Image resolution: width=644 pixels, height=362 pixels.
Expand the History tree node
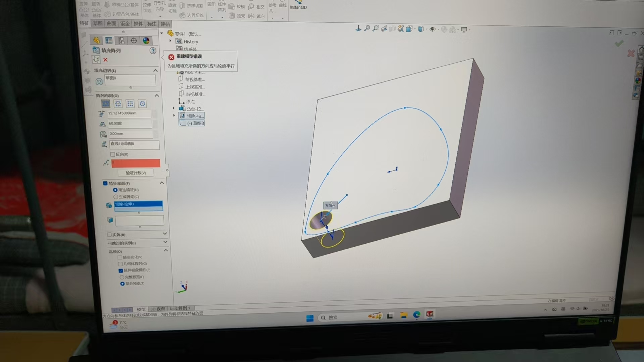click(x=170, y=41)
